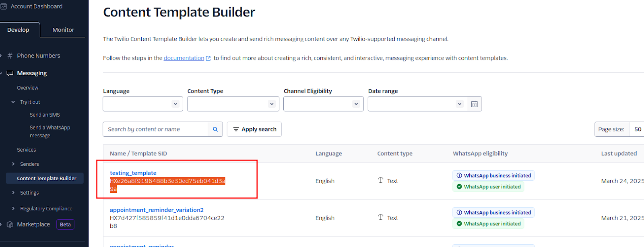
Task: Expand the Senders section chevron
Action: point(13,164)
